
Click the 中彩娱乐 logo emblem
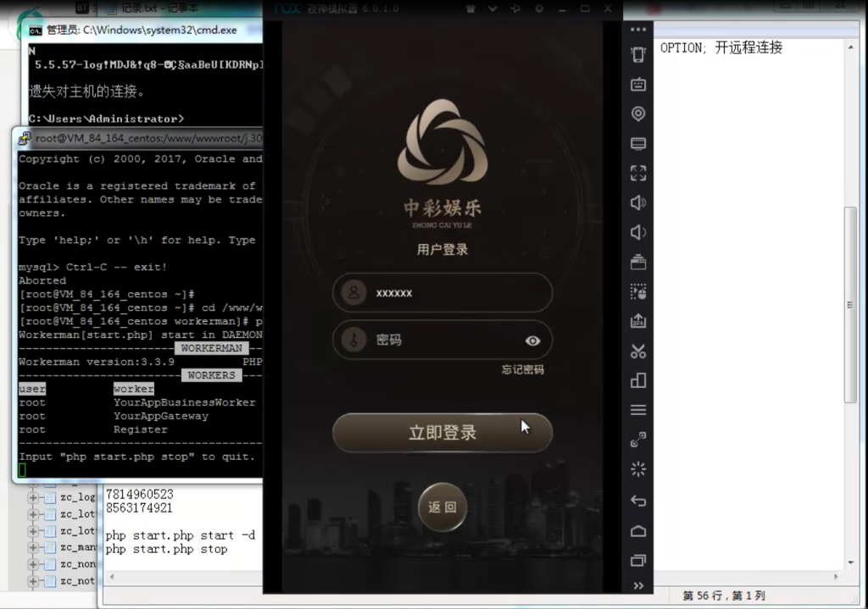442,142
